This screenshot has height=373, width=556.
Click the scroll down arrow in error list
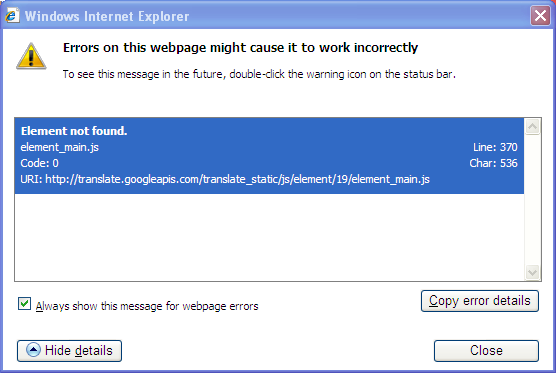click(x=532, y=272)
